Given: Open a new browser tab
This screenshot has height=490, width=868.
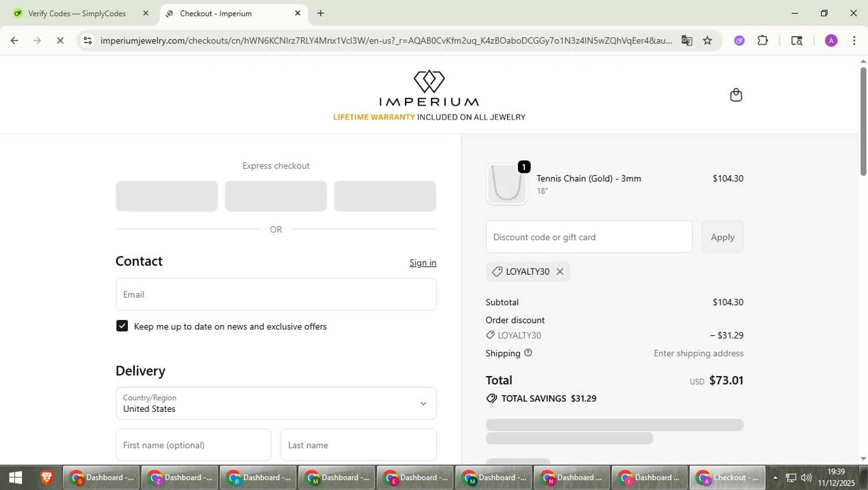Looking at the screenshot, I should click(x=321, y=13).
